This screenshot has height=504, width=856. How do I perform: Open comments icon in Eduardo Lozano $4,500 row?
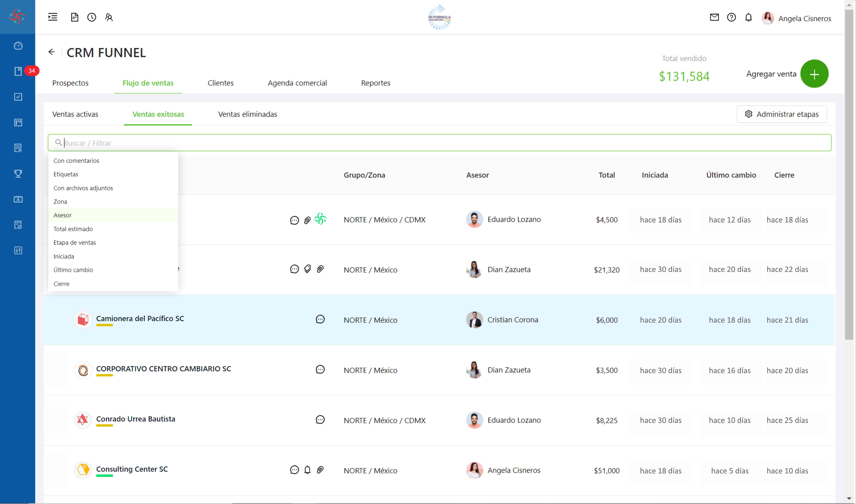click(294, 220)
